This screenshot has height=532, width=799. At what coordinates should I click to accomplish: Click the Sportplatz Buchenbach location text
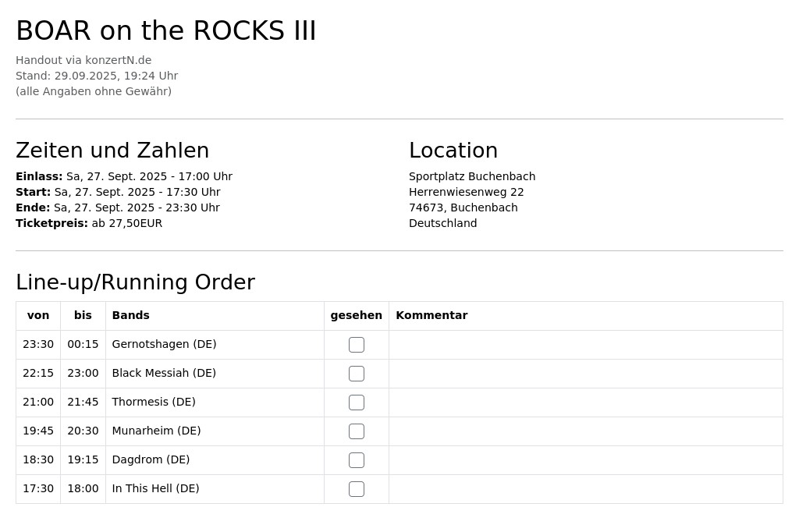click(472, 176)
